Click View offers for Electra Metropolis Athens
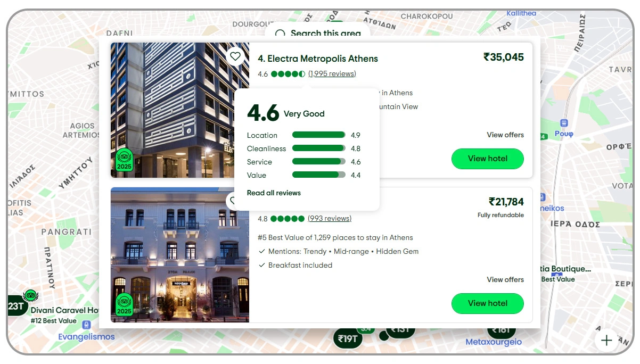 click(505, 135)
